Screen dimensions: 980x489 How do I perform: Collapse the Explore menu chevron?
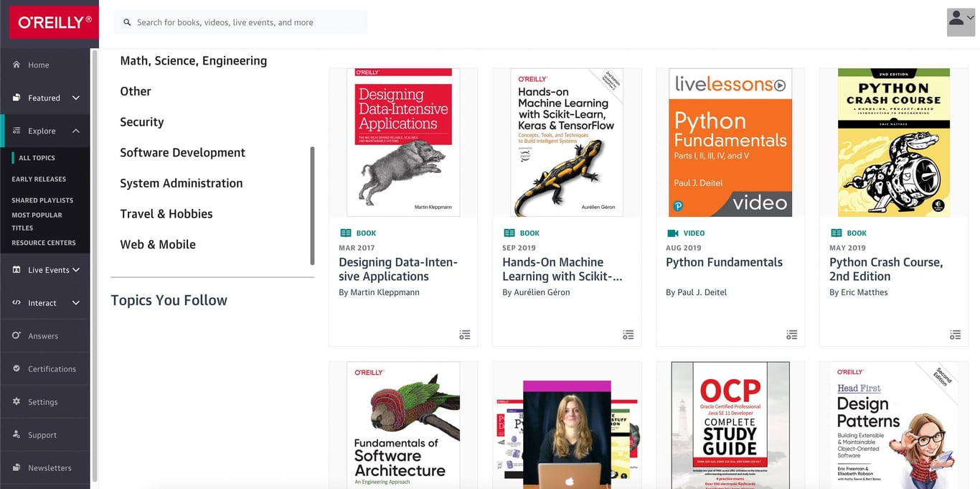point(76,131)
